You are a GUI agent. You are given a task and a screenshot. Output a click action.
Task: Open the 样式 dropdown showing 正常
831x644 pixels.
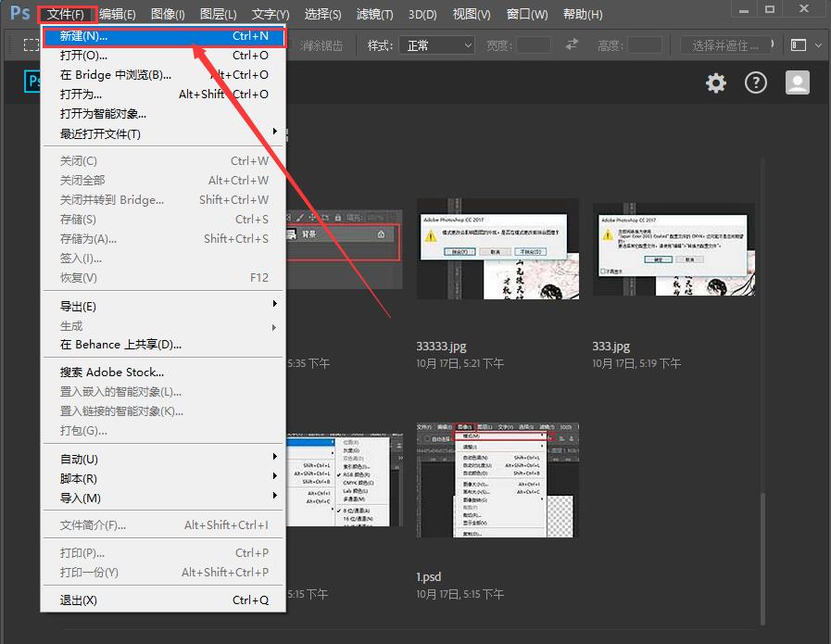pyautogui.click(x=436, y=45)
